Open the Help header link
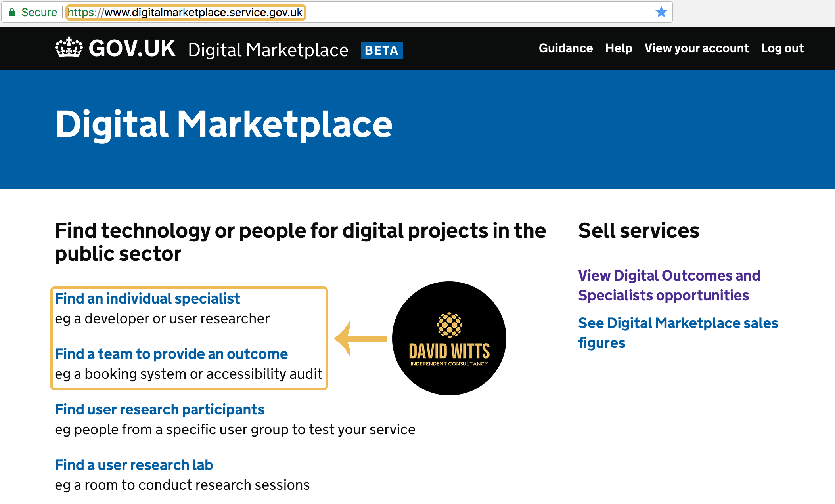Viewport: 835px width, 504px height. [619, 48]
